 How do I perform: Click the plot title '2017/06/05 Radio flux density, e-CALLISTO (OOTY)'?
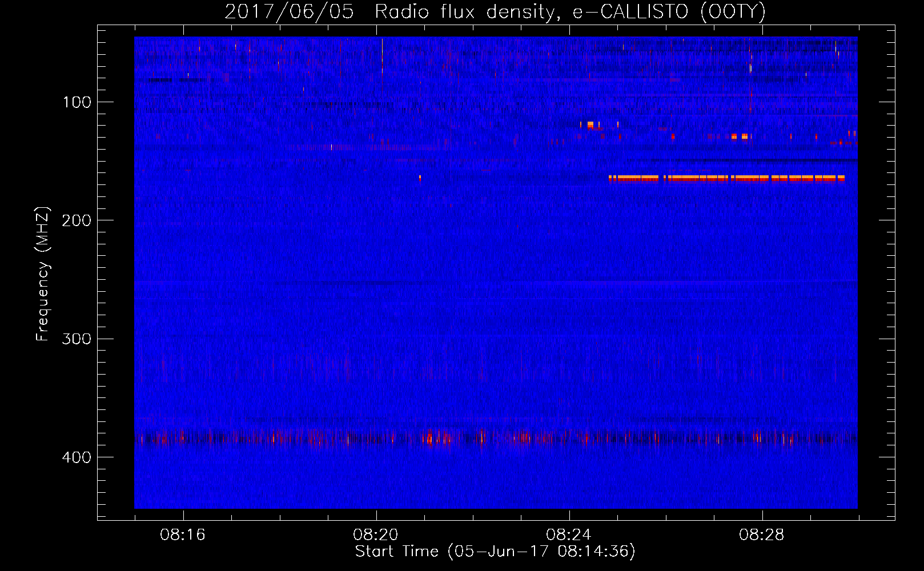click(x=495, y=11)
